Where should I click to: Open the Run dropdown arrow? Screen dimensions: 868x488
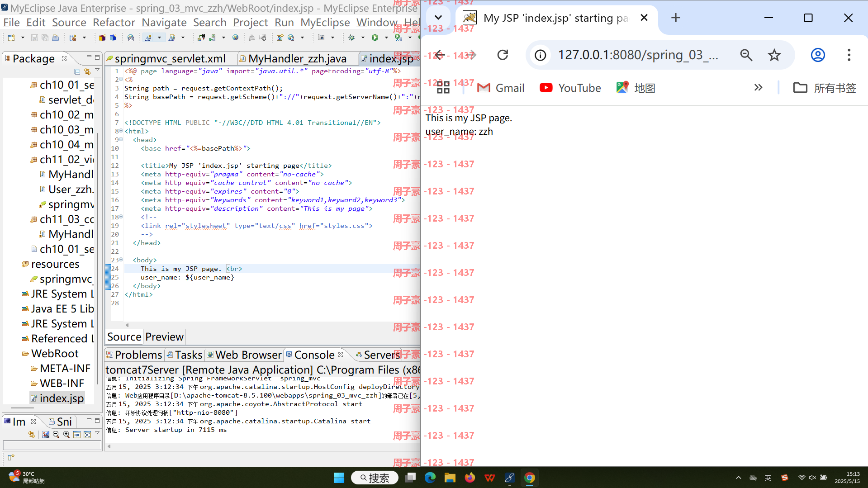[x=386, y=38]
